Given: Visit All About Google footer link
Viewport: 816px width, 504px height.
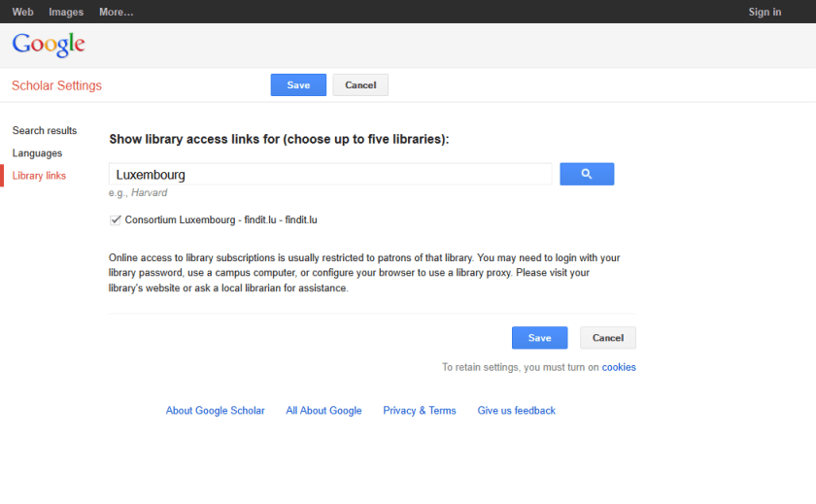Looking at the screenshot, I should tap(323, 411).
